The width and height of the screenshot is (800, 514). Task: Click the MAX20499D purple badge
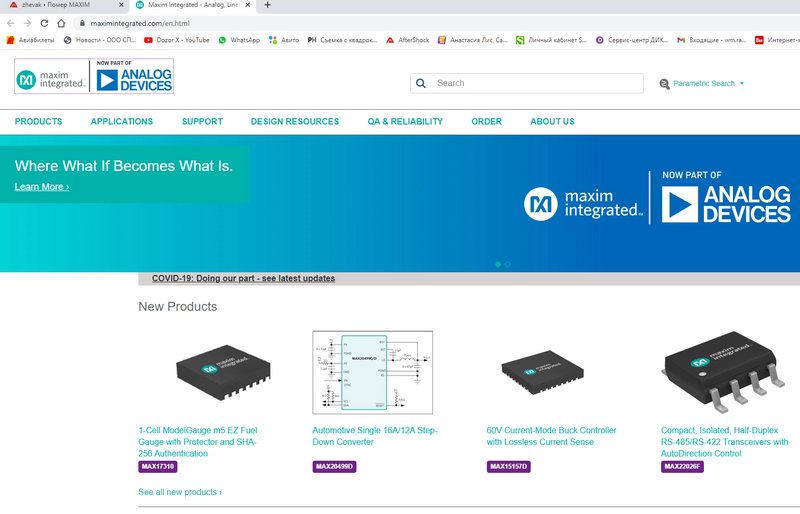coord(334,467)
